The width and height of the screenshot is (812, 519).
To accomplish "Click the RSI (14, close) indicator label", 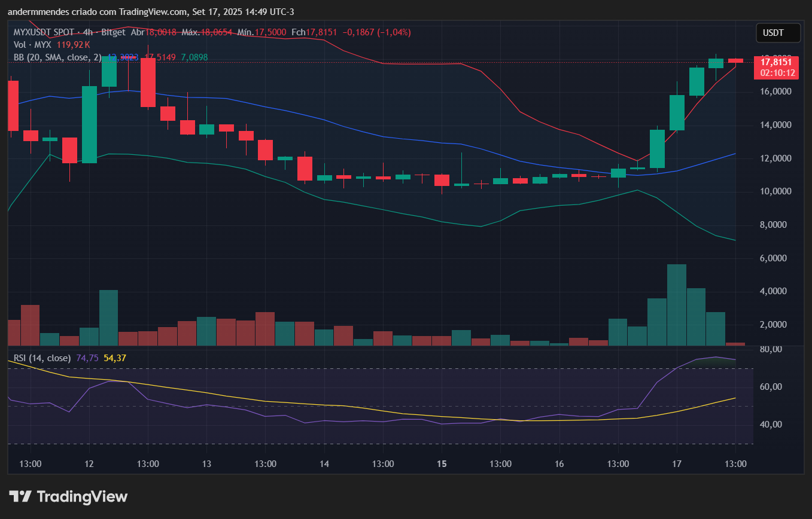I will [42, 358].
